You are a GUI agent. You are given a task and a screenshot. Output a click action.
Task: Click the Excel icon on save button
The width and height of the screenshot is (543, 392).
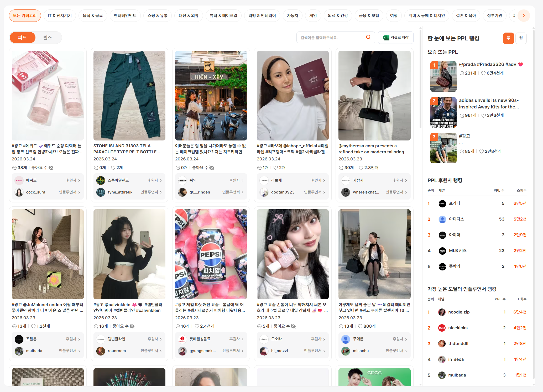click(x=386, y=38)
